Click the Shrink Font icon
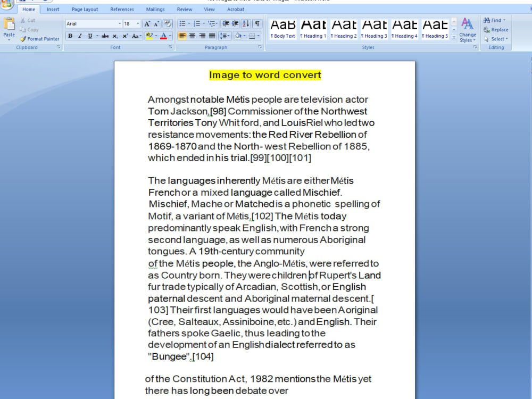532x399 pixels. pos(156,24)
